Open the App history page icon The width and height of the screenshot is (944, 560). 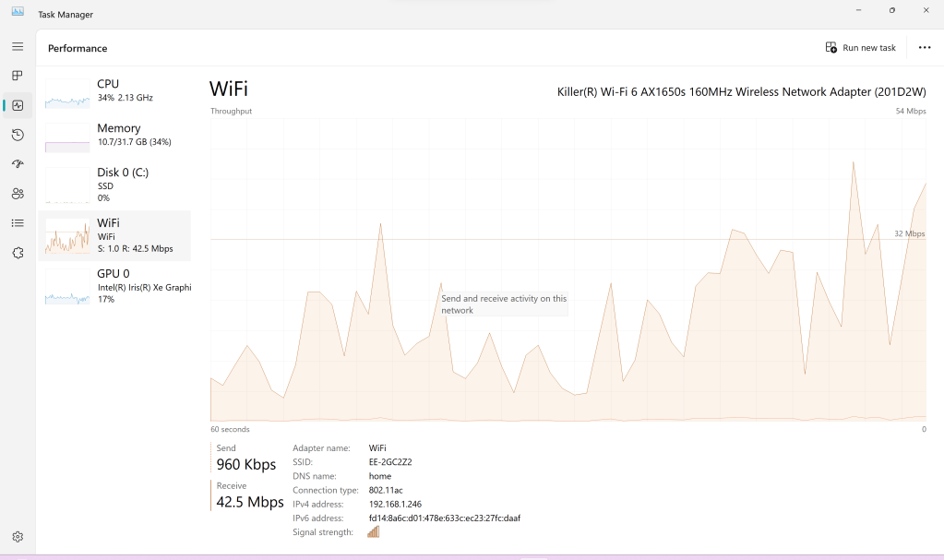18,135
